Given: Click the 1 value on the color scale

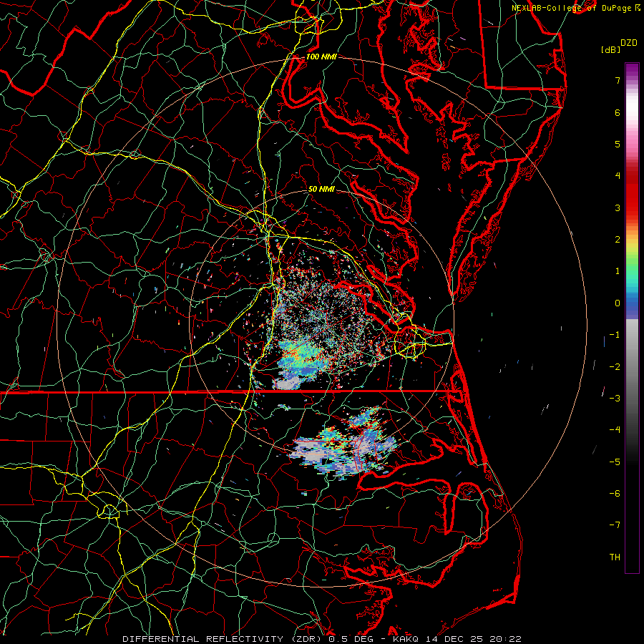Looking at the screenshot, I should pyautogui.click(x=618, y=271).
